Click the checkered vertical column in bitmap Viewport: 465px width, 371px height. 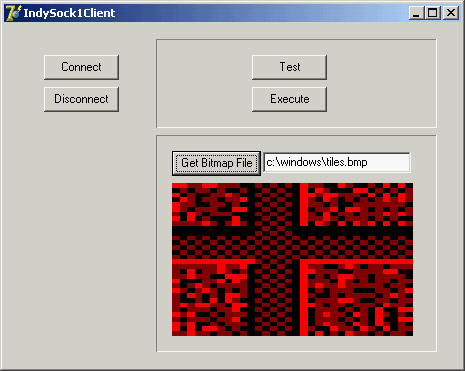click(273, 259)
